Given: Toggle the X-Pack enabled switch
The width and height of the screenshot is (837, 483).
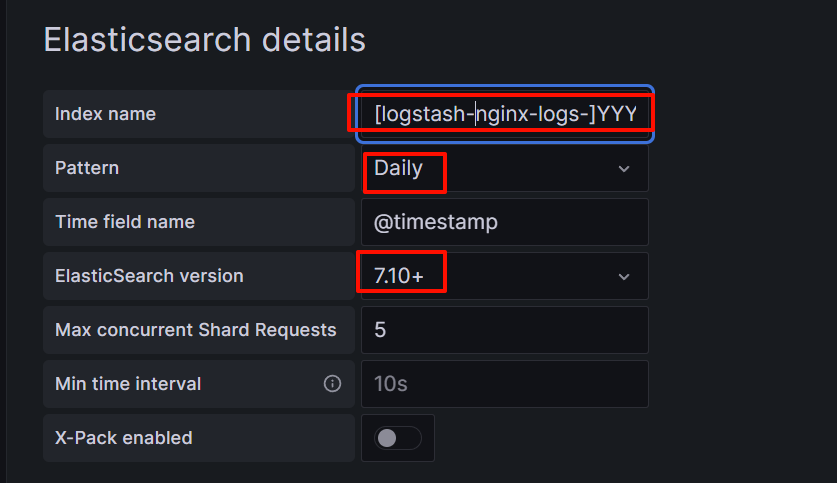Looking at the screenshot, I should tap(398, 438).
